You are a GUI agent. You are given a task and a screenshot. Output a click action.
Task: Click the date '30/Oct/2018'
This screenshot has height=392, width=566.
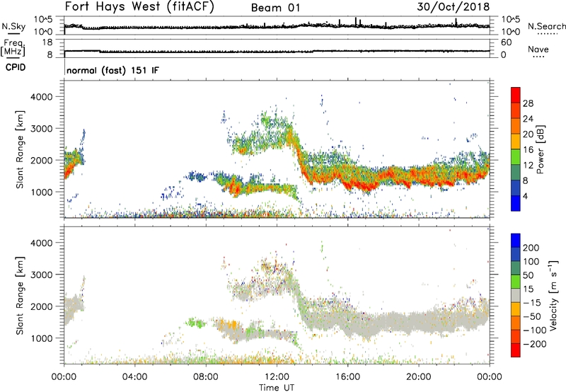point(454,7)
